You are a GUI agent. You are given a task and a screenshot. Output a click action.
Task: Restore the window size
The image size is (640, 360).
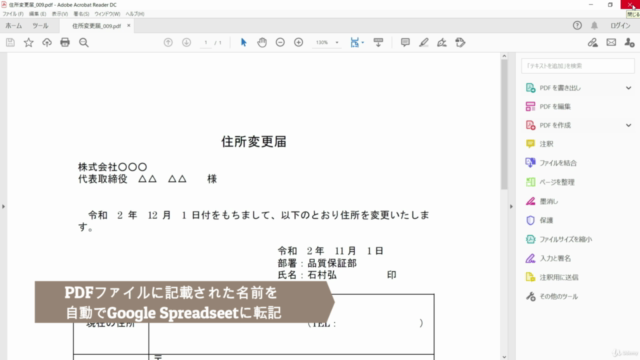click(x=610, y=4)
